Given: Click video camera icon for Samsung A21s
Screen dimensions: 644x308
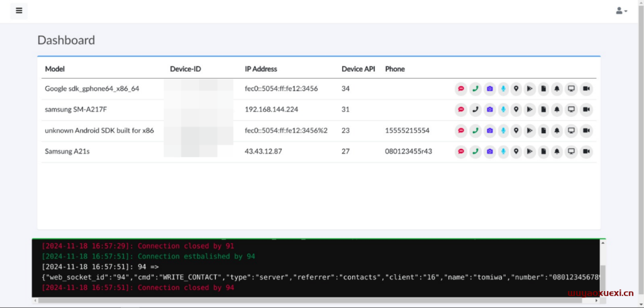Looking at the screenshot, I should point(586,151).
